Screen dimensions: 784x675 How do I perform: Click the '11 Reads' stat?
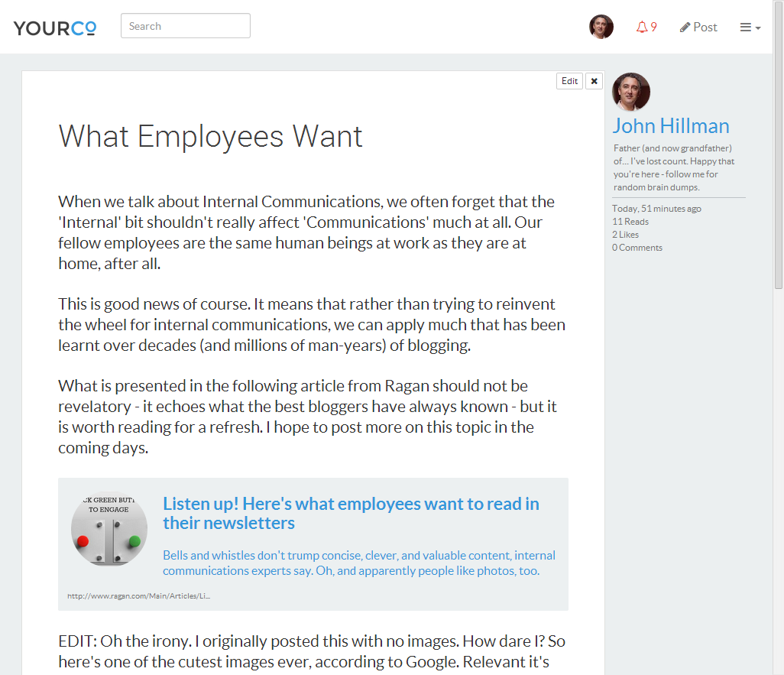tap(630, 222)
